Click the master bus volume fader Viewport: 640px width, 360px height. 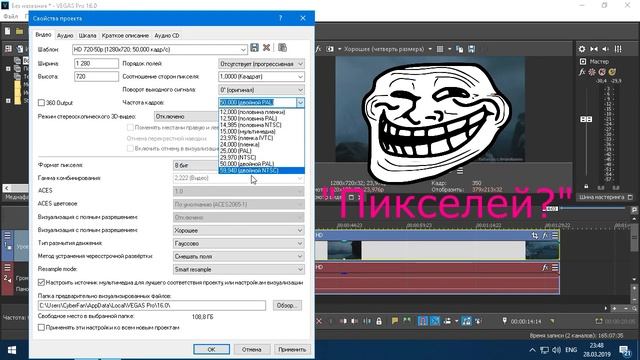point(586,119)
